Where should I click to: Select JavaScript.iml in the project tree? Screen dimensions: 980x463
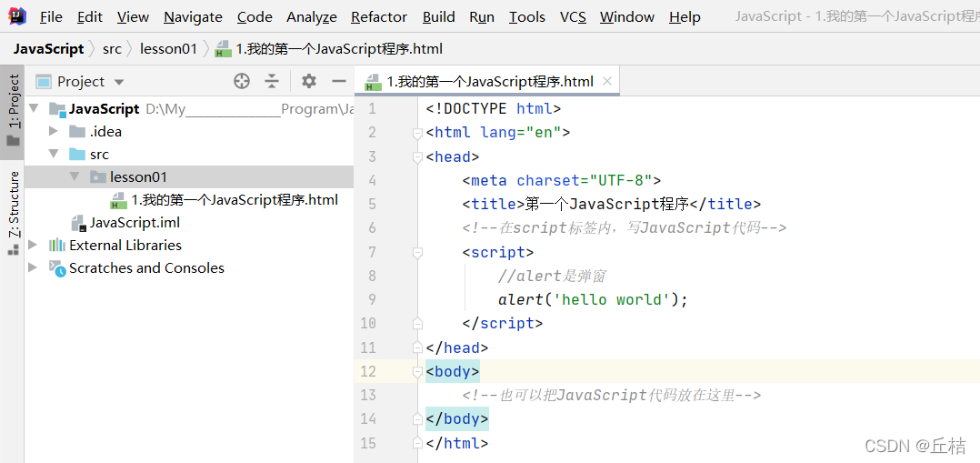pyautogui.click(x=135, y=223)
